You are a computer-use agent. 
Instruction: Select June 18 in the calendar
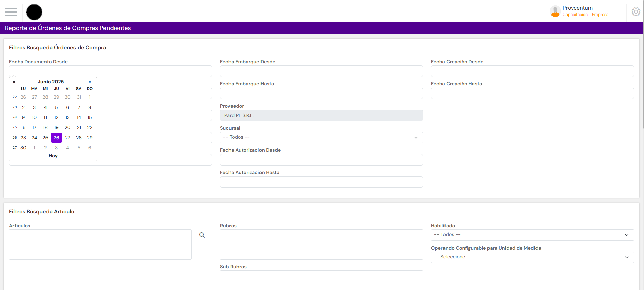click(45, 127)
